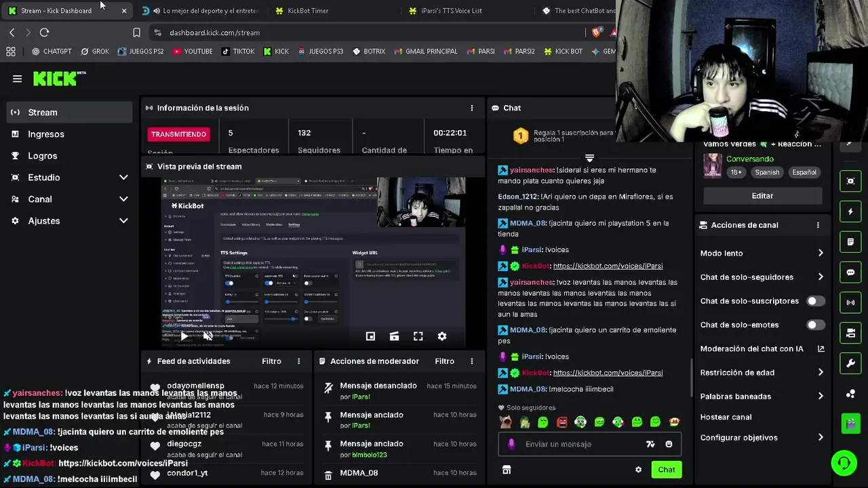868x488 pixels.
Task: Select the moderator actions document icon in sidebar
Action: pyautogui.click(x=850, y=242)
